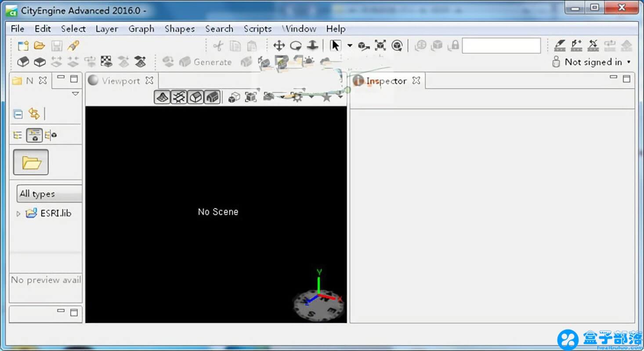The width and height of the screenshot is (644, 351).
Task: Open the Graph menu
Action: pyautogui.click(x=141, y=29)
